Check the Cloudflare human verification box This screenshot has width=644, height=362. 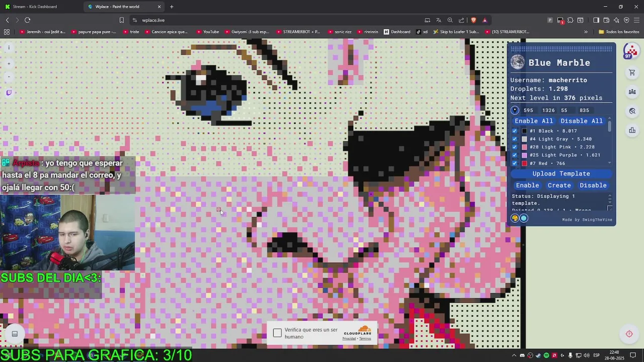(x=277, y=333)
